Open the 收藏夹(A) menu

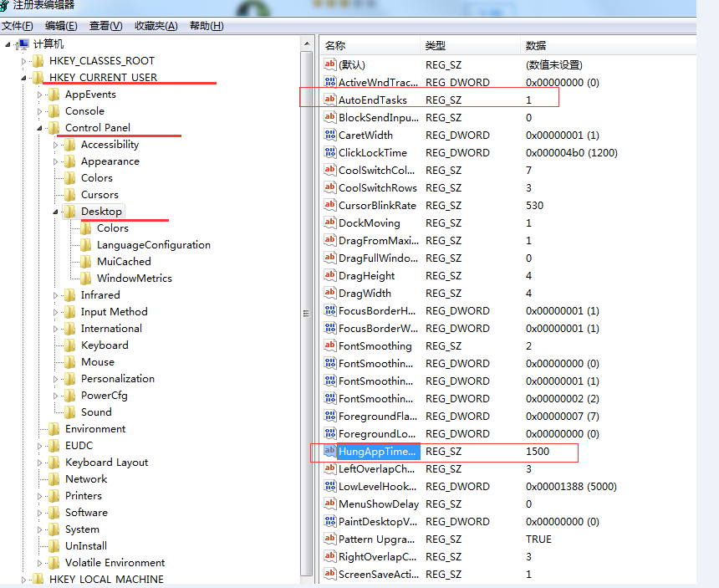[x=156, y=26]
